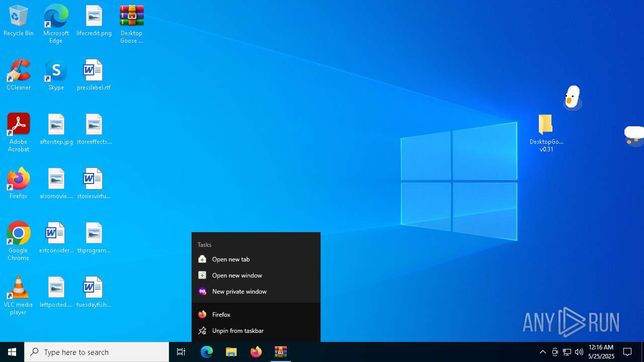644x362 pixels.
Task: Select the tuesdayfish Word document
Action: [94, 293]
